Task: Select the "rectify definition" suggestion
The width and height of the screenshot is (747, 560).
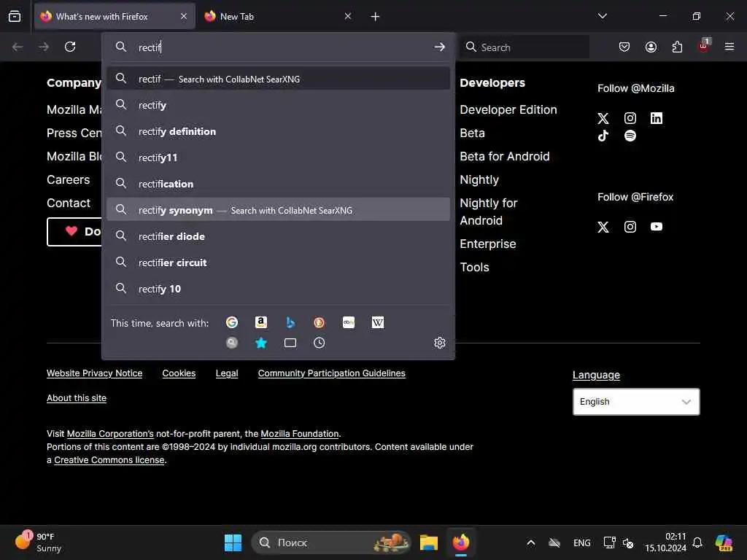Action: click(278, 131)
